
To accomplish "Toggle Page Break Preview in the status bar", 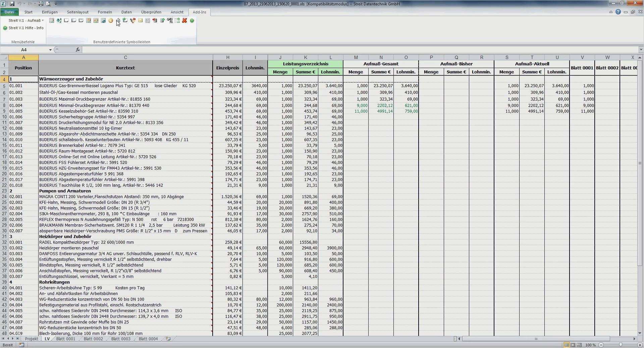I will point(579,345).
